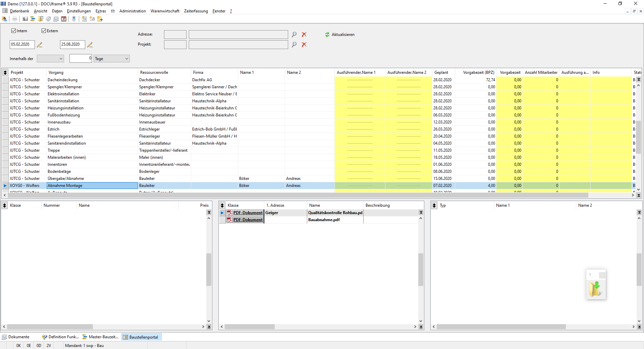Viewport: 644px width, 349px height.
Task: Open the Einstellungen menu
Action: [79, 11]
